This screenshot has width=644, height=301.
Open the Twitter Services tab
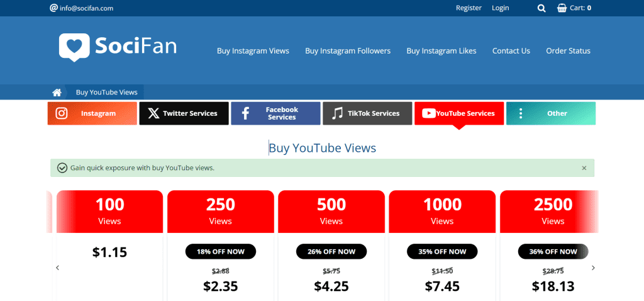(184, 113)
